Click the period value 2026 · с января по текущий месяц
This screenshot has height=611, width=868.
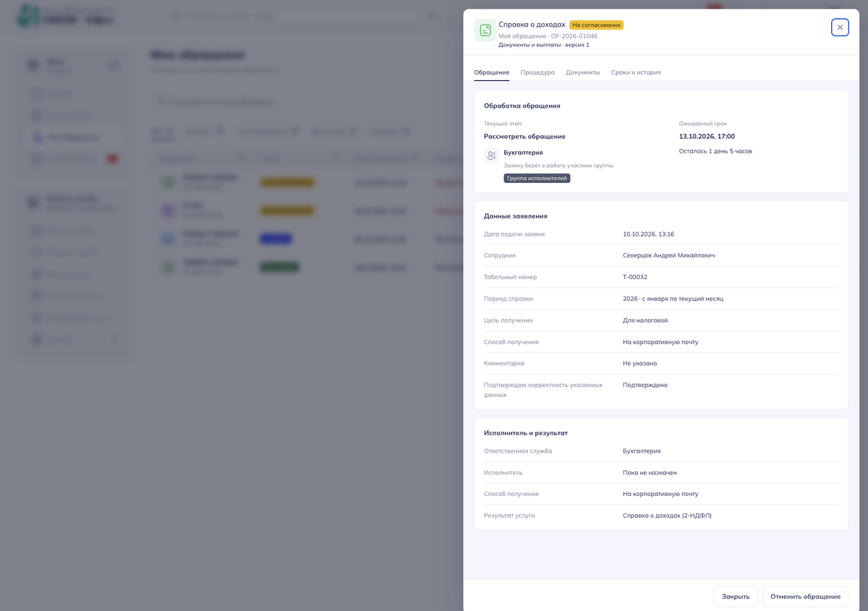tap(673, 299)
